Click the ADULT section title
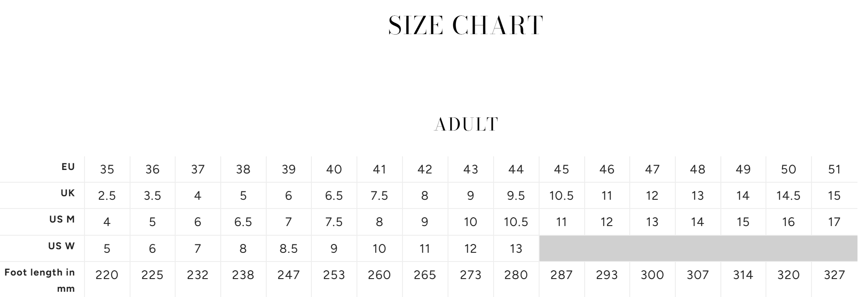 (x=466, y=124)
